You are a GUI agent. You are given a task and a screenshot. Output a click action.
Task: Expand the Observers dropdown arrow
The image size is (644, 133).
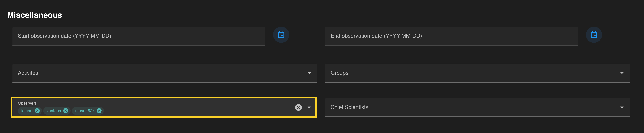pyautogui.click(x=309, y=107)
